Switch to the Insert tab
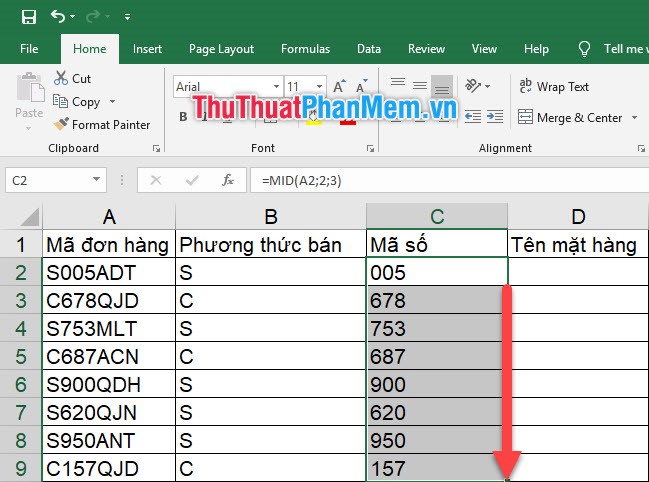Image resolution: width=649 pixels, height=482 pixels. 147,49
